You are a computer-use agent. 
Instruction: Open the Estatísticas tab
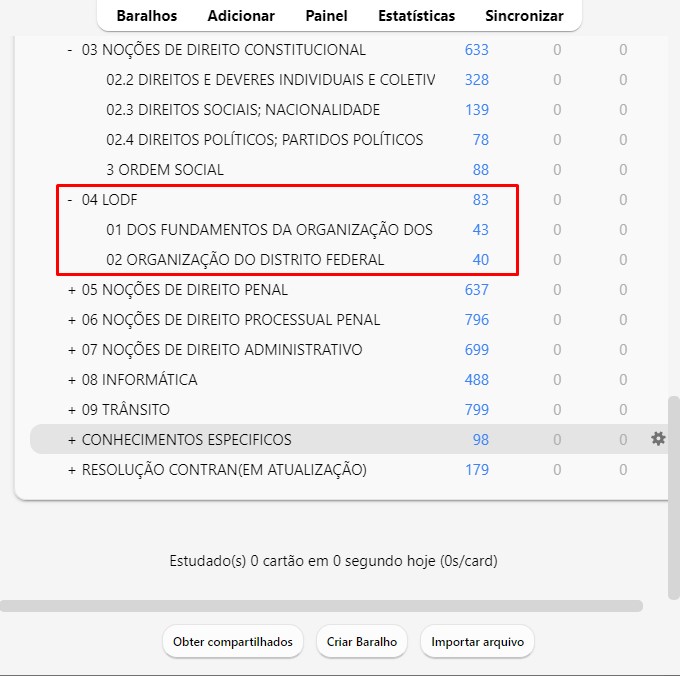(416, 16)
